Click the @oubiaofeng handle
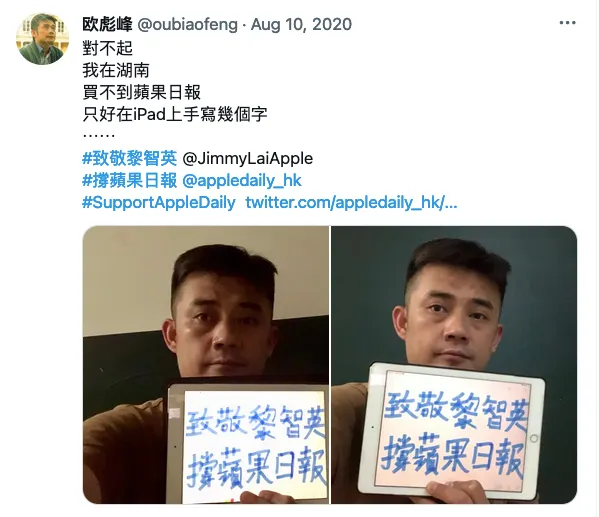 (187, 24)
